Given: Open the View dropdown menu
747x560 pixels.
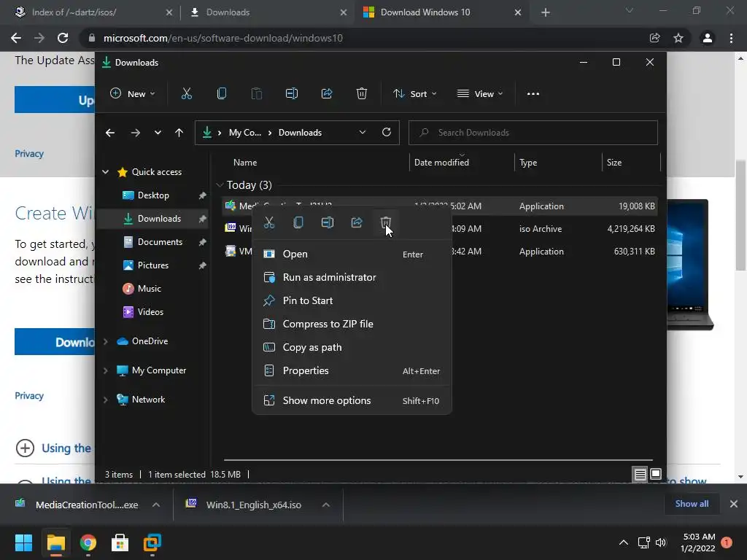Looking at the screenshot, I should pyautogui.click(x=480, y=94).
